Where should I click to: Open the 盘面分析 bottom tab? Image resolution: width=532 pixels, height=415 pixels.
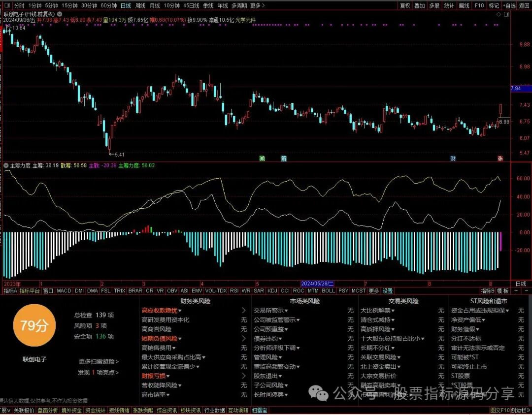coord(48,411)
